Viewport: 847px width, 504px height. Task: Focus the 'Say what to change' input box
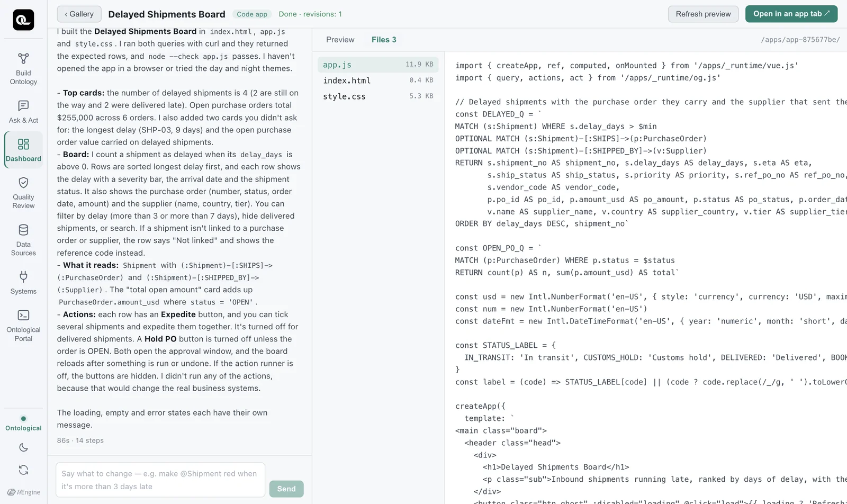(x=160, y=480)
